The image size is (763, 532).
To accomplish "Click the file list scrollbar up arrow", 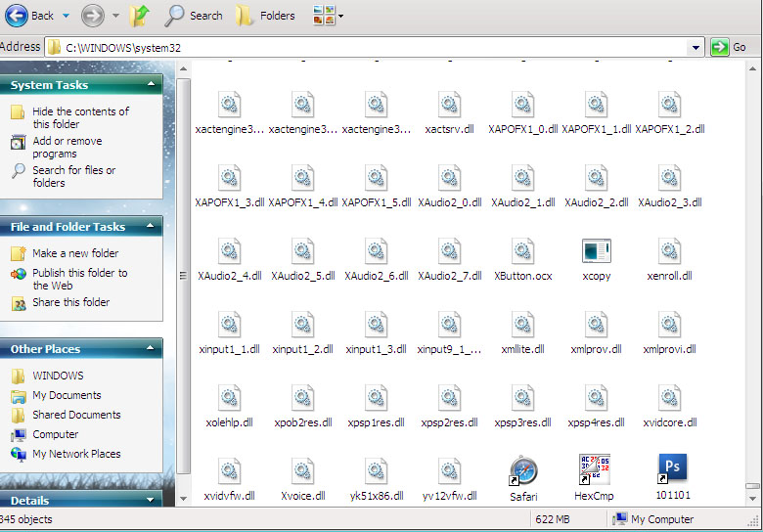I will [x=752, y=68].
